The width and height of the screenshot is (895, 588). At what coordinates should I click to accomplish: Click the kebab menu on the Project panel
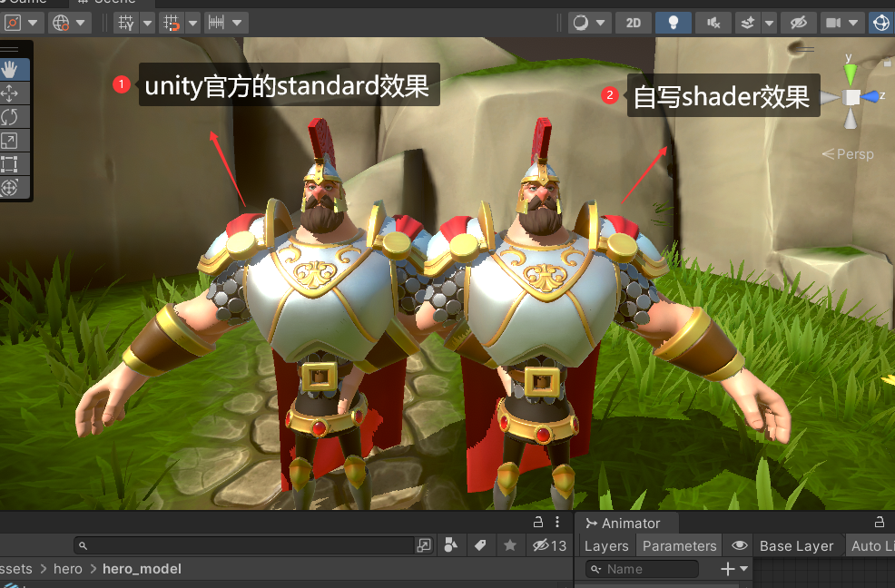(x=556, y=522)
